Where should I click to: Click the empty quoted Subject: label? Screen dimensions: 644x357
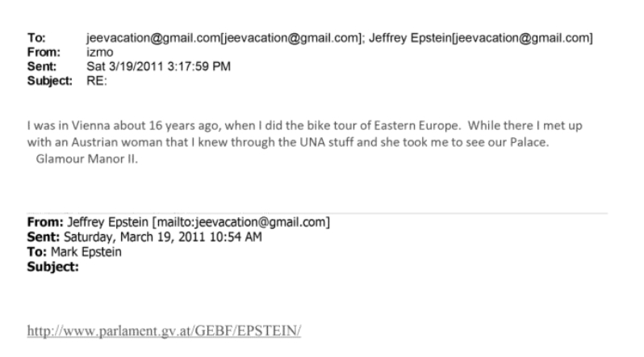click(x=56, y=259)
